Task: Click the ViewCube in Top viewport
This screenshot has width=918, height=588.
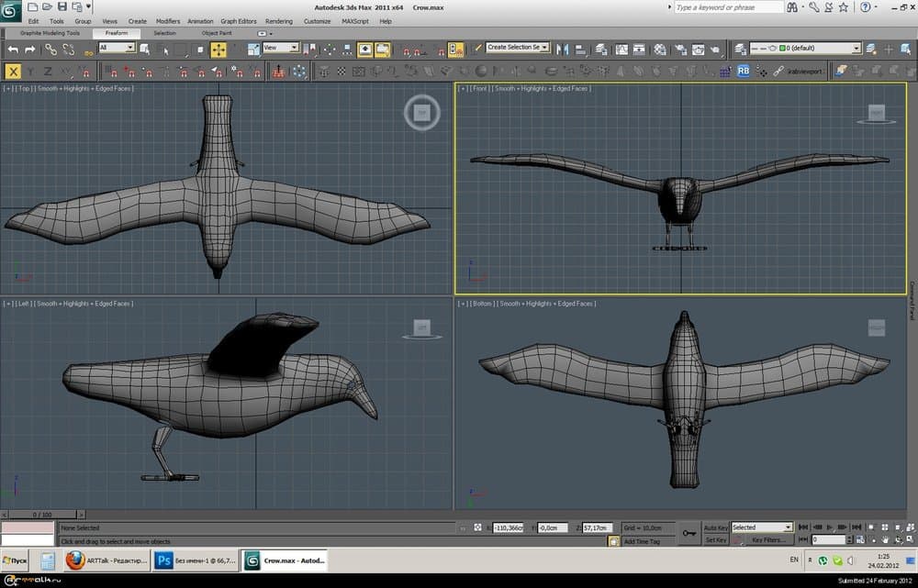Action: point(421,113)
